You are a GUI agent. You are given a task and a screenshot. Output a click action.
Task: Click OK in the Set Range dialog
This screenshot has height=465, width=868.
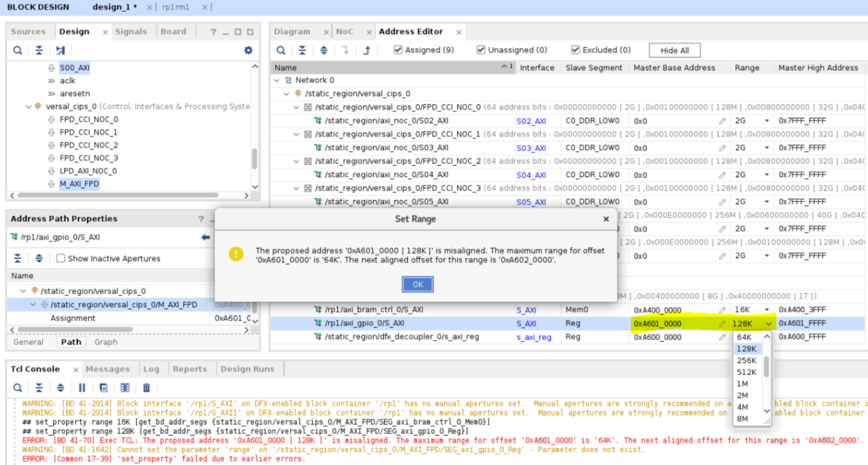pos(417,284)
